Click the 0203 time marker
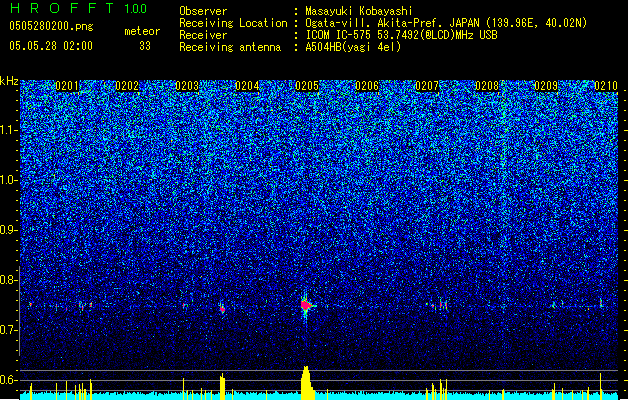Viewport: 629px width, 400px height. pyautogui.click(x=187, y=86)
